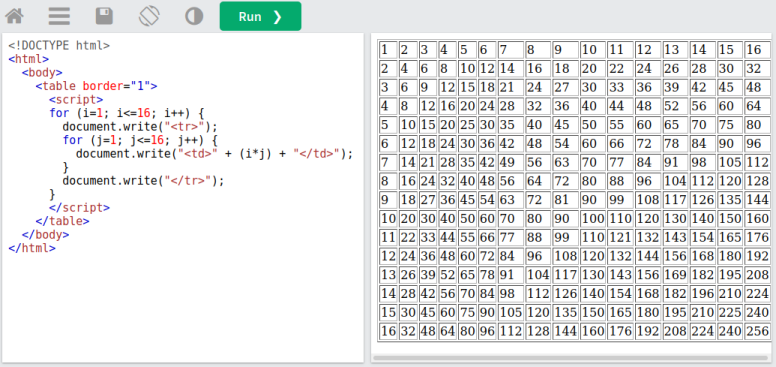Click the document.write("<tr>") code line
Screen dimensions: 776x367
coord(140,126)
